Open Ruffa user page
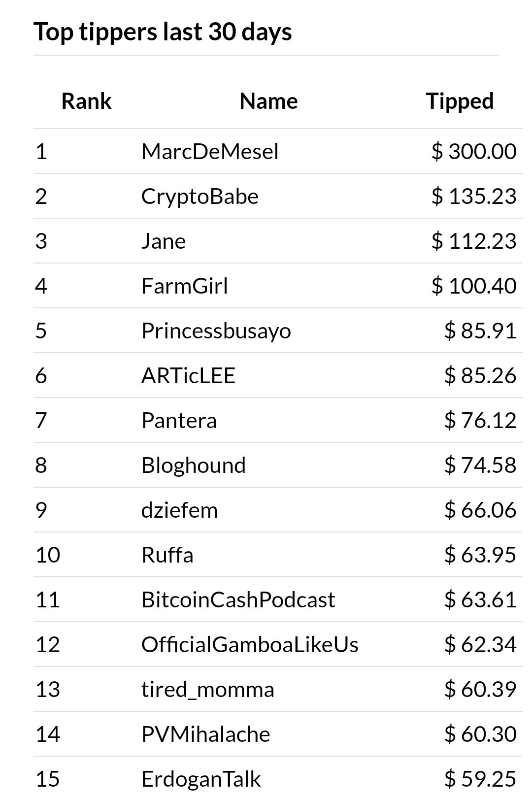This screenshot has width=532, height=798. click(x=167, y=555)
